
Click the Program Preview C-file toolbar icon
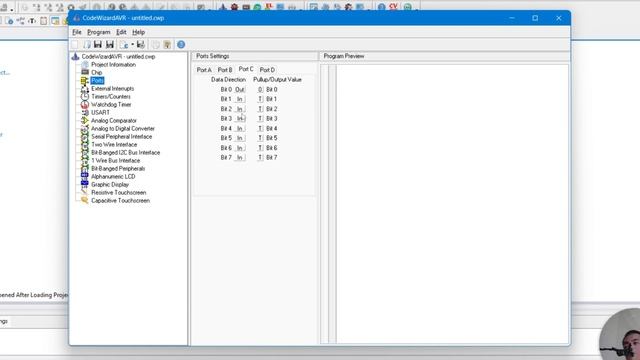click(124, 44)
